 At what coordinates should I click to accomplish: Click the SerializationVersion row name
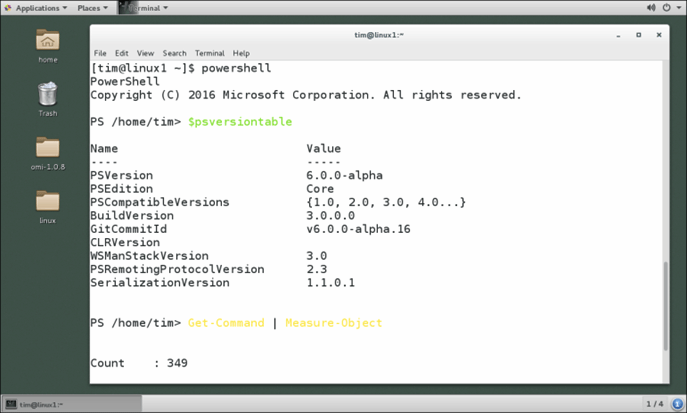pyautogui.click(x=159, y=282)
